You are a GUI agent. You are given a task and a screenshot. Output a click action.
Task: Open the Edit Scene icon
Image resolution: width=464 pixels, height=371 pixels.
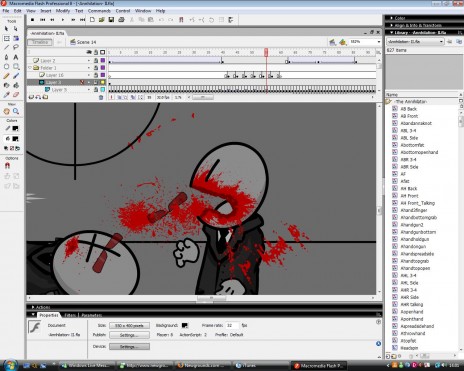click(332, 42)
